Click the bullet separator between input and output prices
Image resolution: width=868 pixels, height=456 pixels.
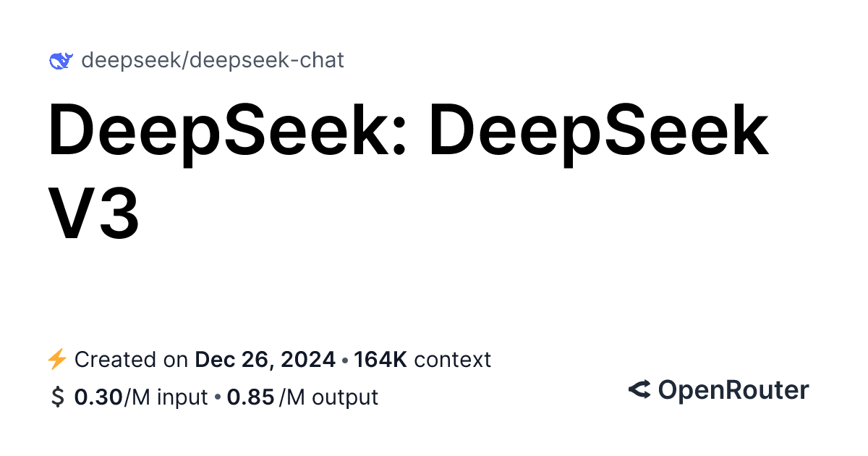pos(218,397)
